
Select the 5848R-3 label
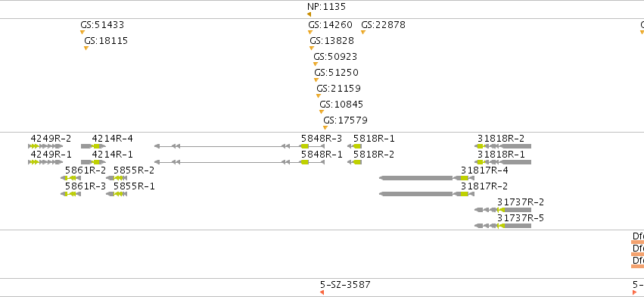[322, 139]
